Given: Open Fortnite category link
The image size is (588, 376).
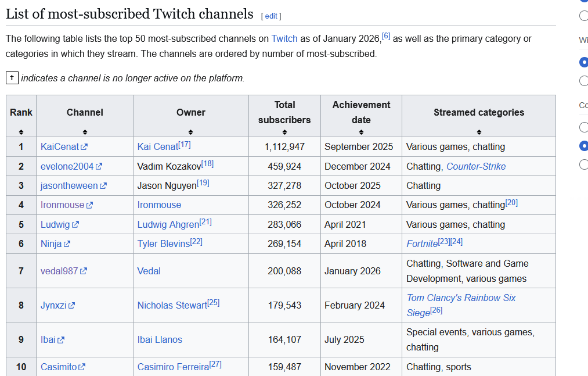Looking at the screenshot, I should [x=422, y=243].
